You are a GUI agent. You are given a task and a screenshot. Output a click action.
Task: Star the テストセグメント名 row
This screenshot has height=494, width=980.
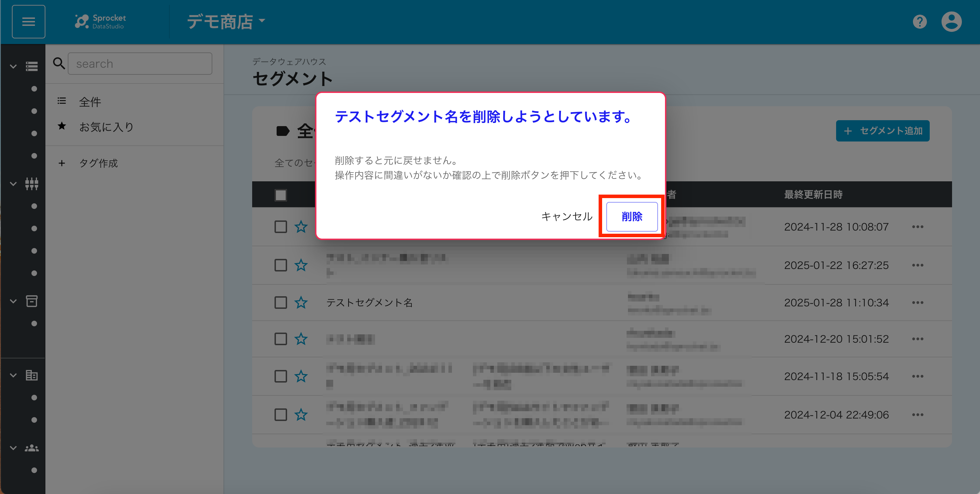coord(301,303)
